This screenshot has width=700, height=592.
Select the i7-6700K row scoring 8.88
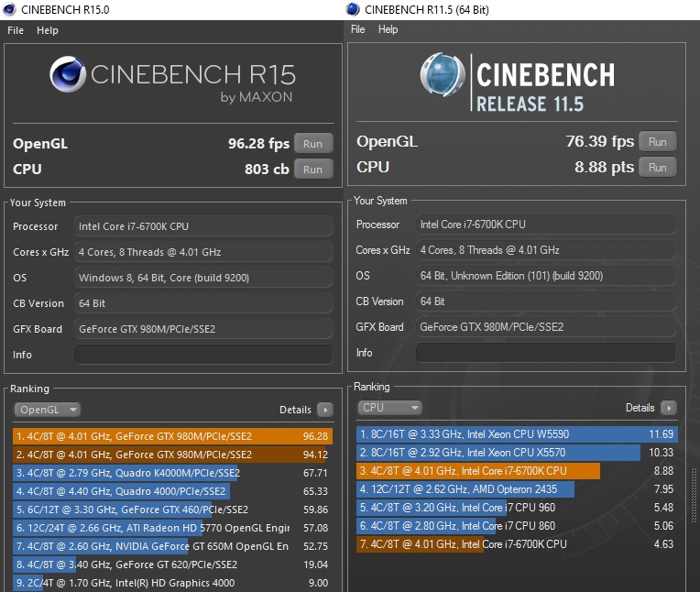click(517, 470)
